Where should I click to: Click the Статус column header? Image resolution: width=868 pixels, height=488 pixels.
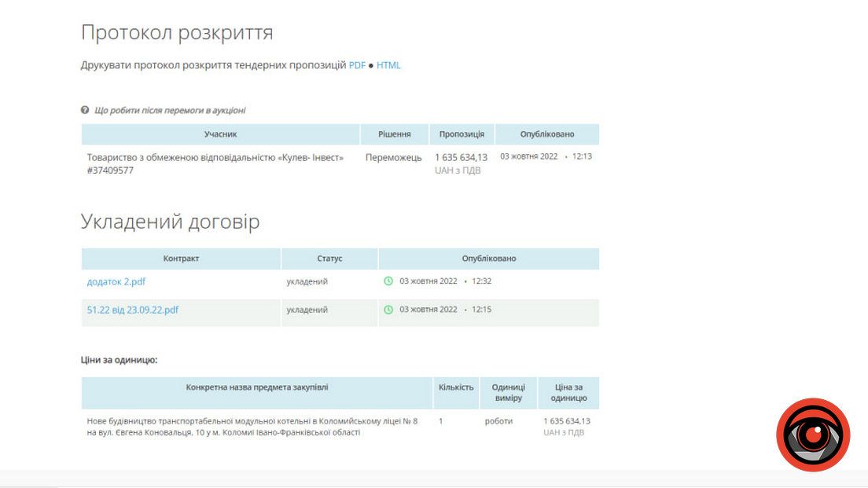coord(329,258)
